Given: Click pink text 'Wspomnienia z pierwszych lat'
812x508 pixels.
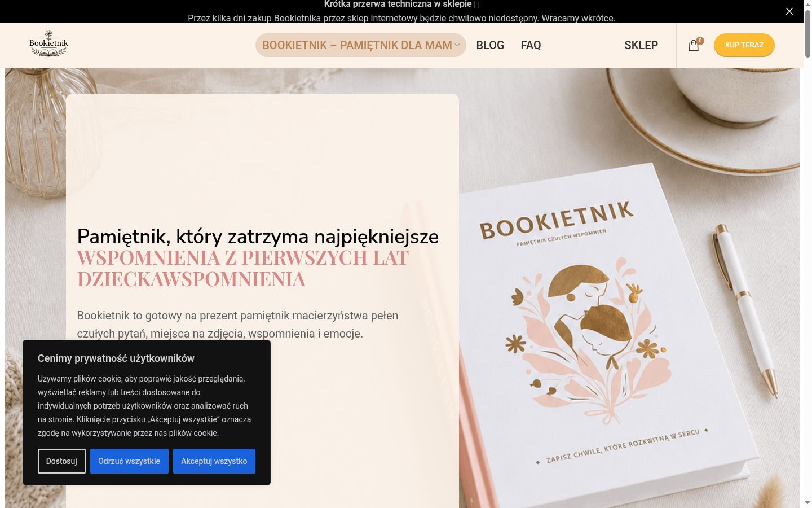Looking at the screenshot, I should [243, 258].
